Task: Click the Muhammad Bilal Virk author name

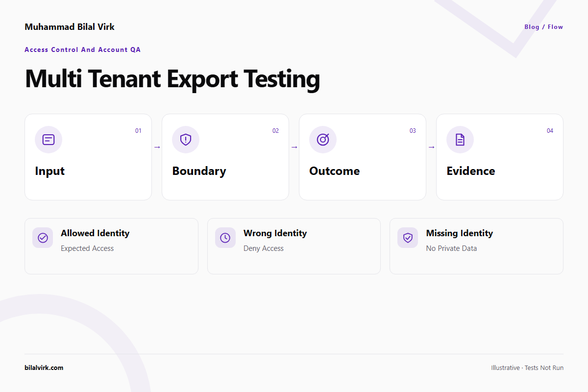Action: point(70,27)
